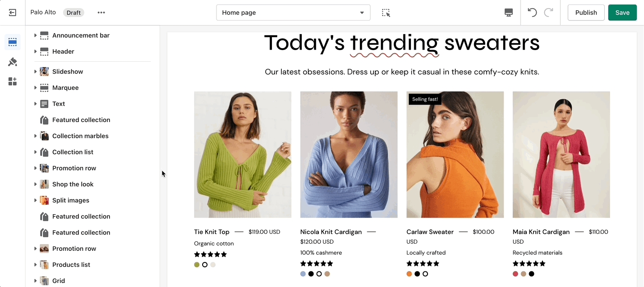The height and width of the screenshot is (287, 644).
Task: Switch the desktop preview device icon
Action: tap(508, 13)
